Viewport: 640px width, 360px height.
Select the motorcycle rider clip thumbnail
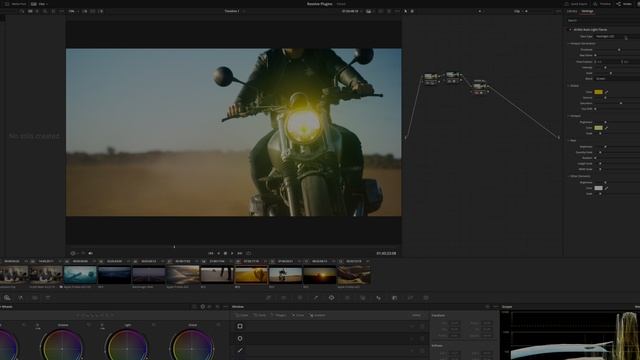click(285, 275)
